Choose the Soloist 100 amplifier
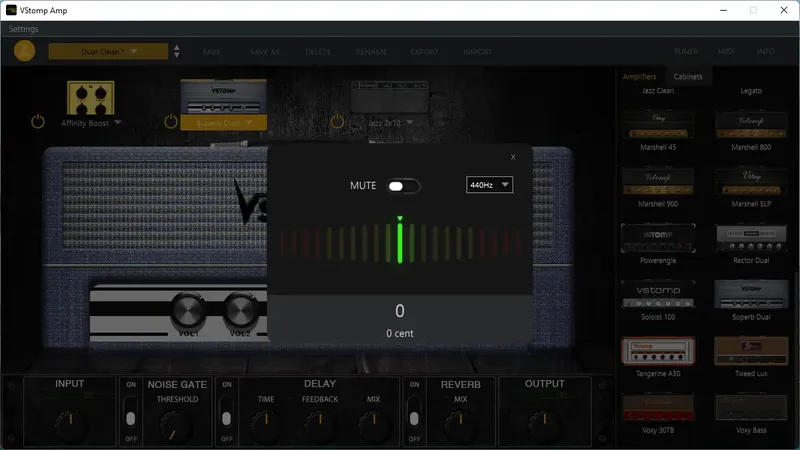800x450 pixels. pos(658,301)
